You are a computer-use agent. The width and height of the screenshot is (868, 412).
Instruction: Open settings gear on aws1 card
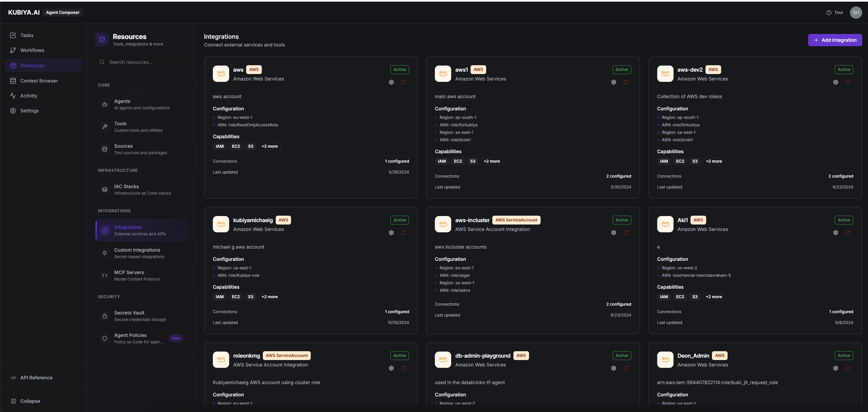click(614, 82)
